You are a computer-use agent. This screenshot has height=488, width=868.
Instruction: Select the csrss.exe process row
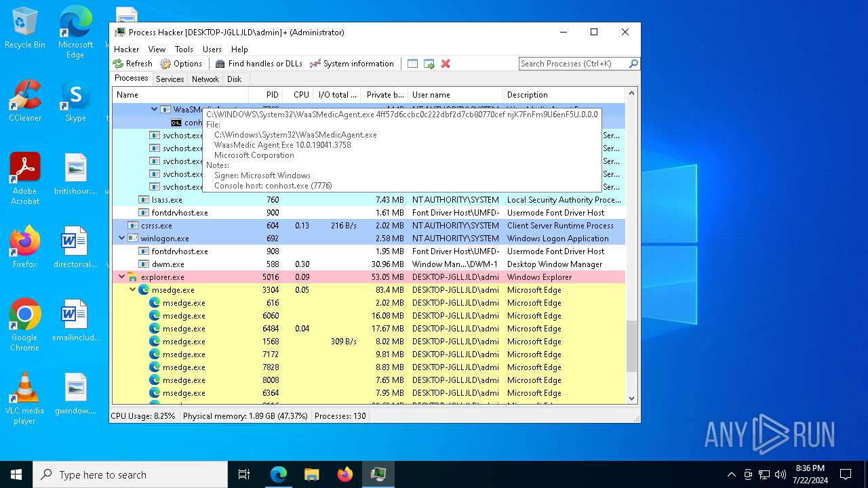click(368, 226)
